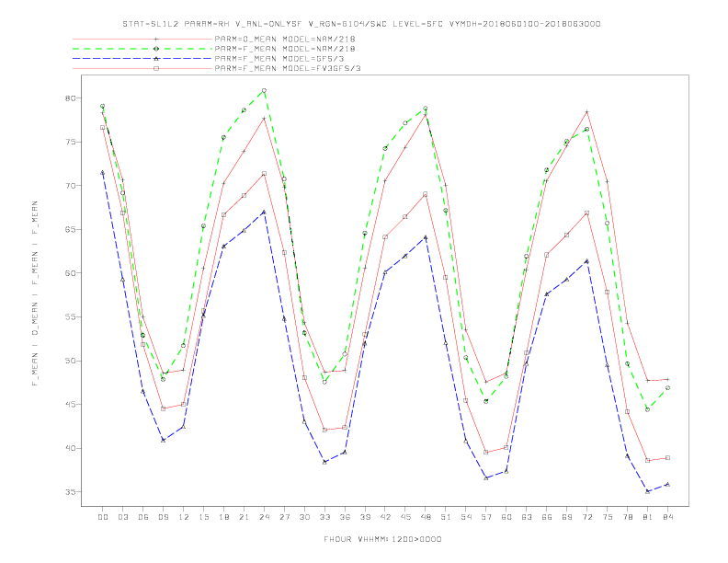Click y-axis tick label 75
This screenshot has height=563, width=728.
pyautogui.click(x=70, y=142)
